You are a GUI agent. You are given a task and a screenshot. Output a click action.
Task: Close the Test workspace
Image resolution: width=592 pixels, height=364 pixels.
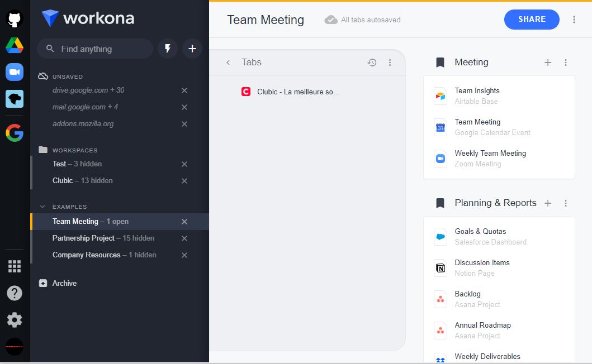184,164
